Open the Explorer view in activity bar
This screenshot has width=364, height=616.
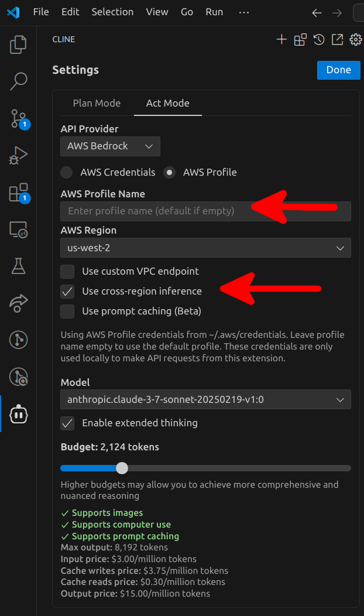click(x=18, y=45)
